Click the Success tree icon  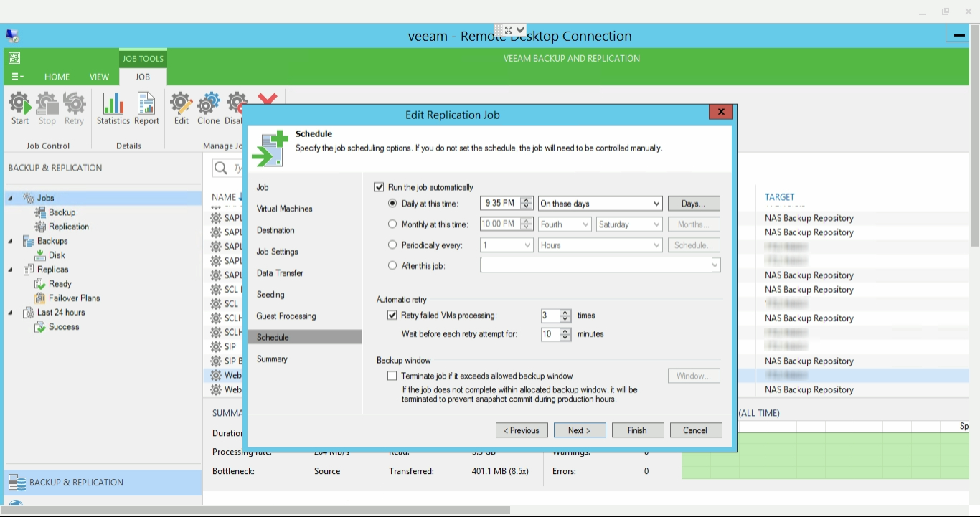click(40, 327)
